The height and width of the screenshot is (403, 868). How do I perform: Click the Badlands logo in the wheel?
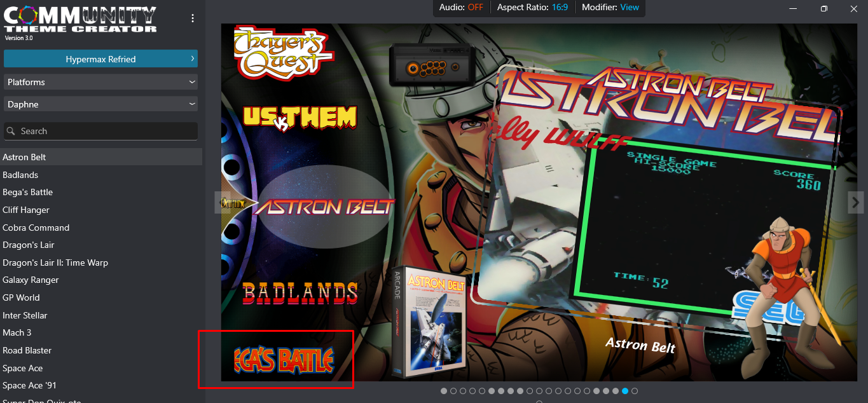tap(300, 293)
